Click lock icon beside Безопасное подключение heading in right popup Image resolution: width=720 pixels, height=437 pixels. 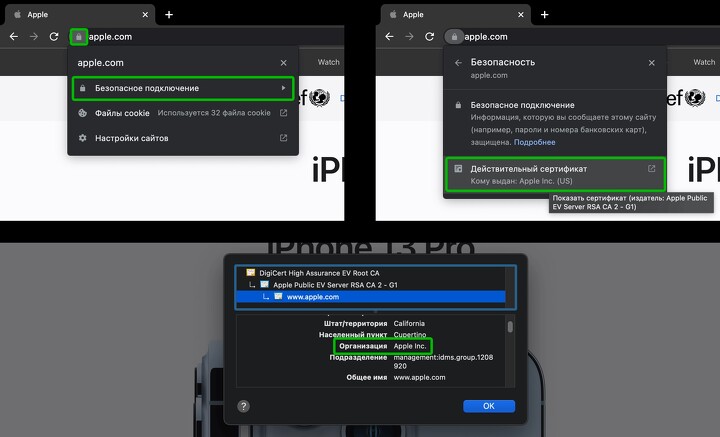coord(458,105)
